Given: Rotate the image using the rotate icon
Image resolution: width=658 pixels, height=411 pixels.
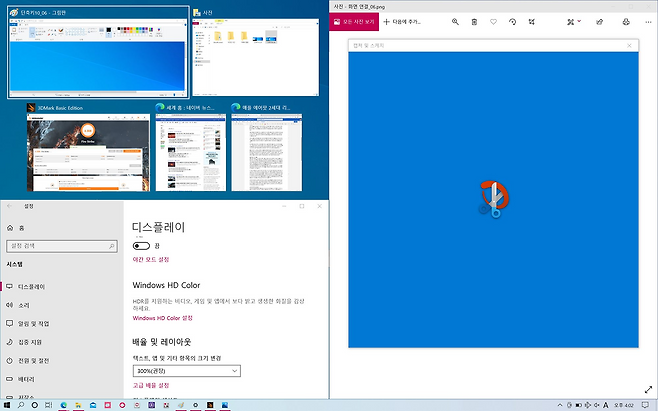Looking at the screenshot, I should coord(512,21).
